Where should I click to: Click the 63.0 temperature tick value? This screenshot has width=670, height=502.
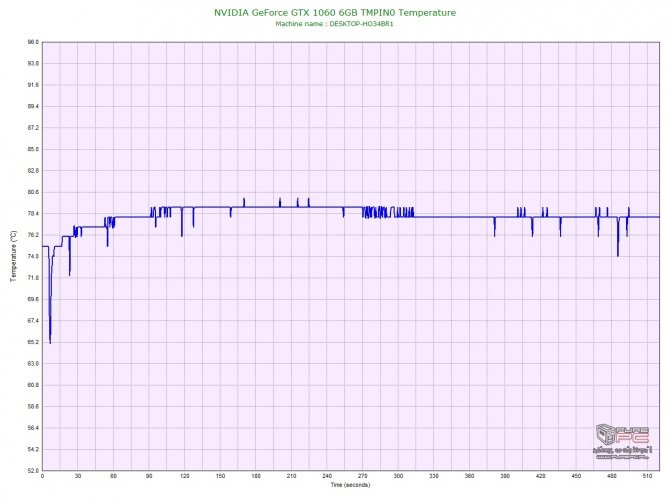33,364
